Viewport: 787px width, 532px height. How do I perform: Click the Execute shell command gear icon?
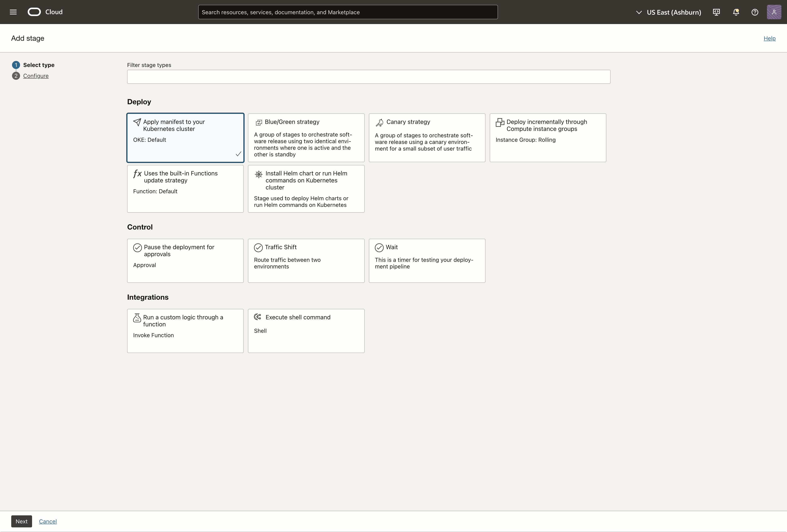258,317
